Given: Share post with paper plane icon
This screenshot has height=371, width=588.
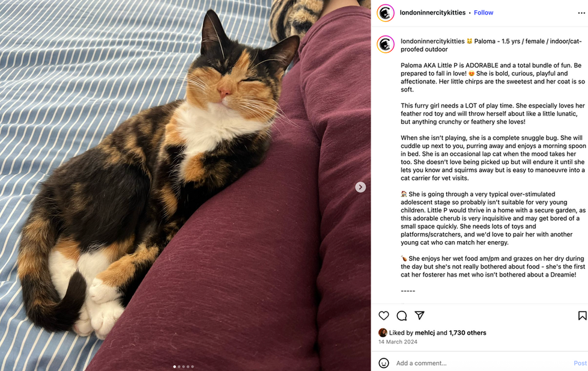Looking at the screenshot, I should click(x=419, y=316).
